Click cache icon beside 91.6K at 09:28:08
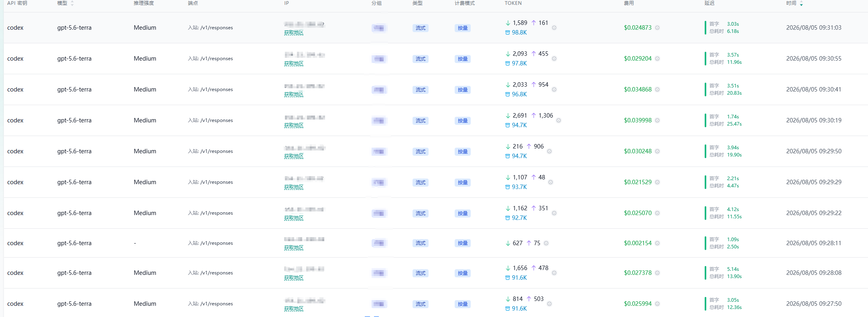Screen dimensions: 868x317 coord(508,278)
